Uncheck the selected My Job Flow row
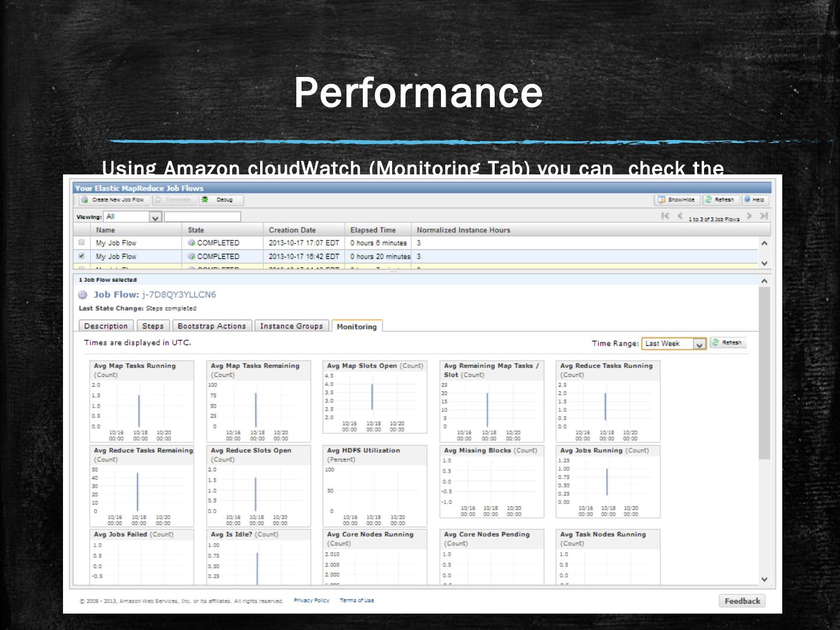The width and height of the screenshot is (840, 630). tap(82, 256)
